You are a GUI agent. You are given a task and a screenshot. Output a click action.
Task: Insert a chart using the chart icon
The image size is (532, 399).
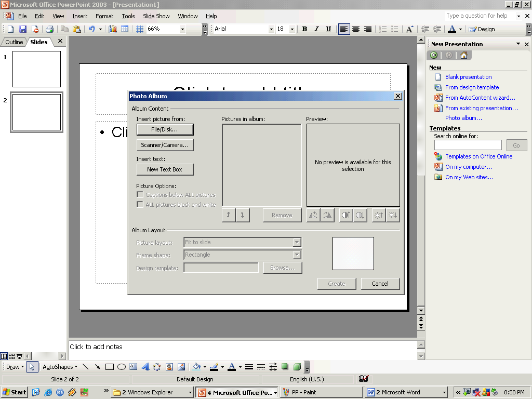[113, 29]
